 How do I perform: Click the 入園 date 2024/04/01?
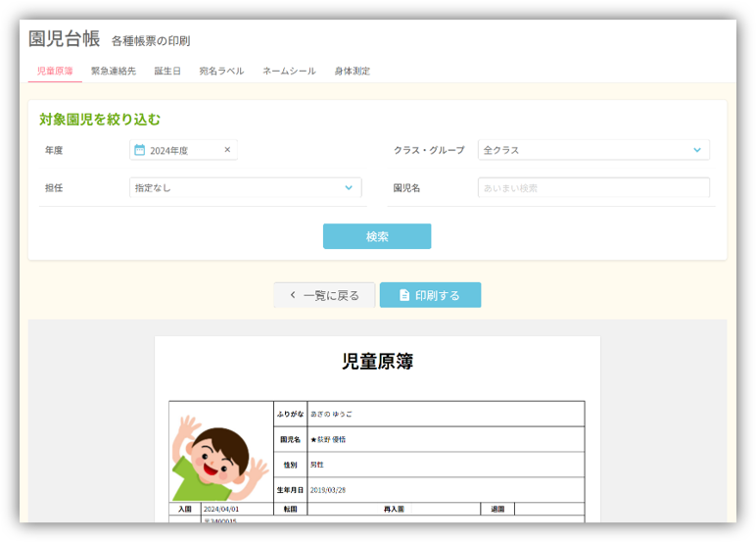(x=220, y=509)
